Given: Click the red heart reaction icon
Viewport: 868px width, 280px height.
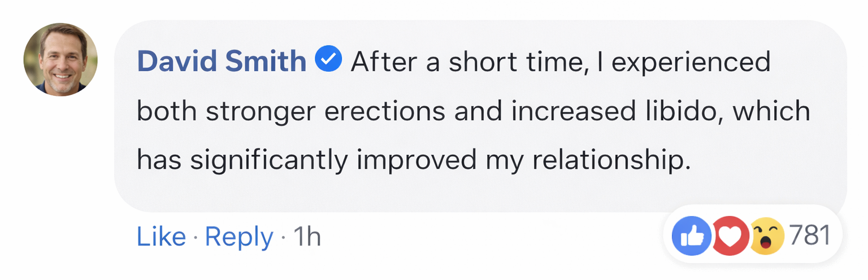Looking at the screenshot, I should pyautogui.click(x=730, y=235).
